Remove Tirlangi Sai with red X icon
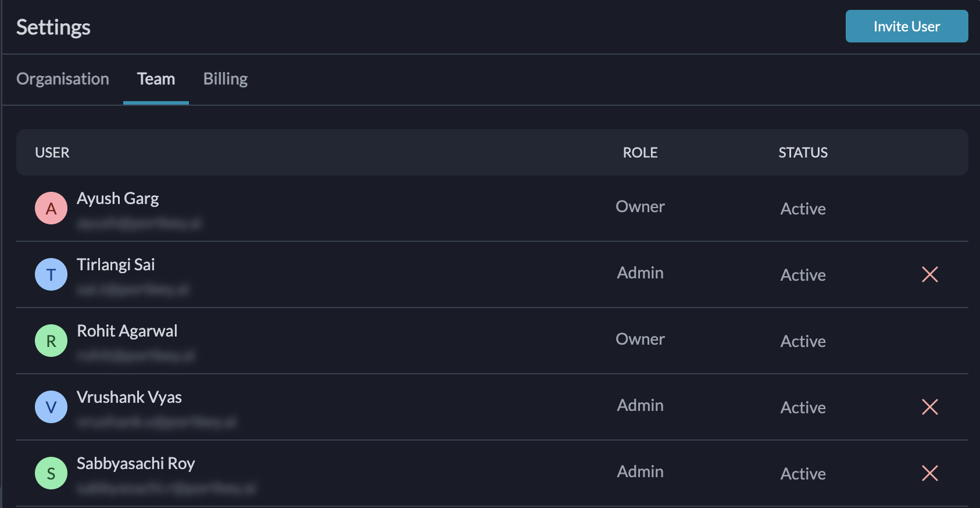Screen dimensions: 980x508 pyautogui.click(x=929, y=274)
